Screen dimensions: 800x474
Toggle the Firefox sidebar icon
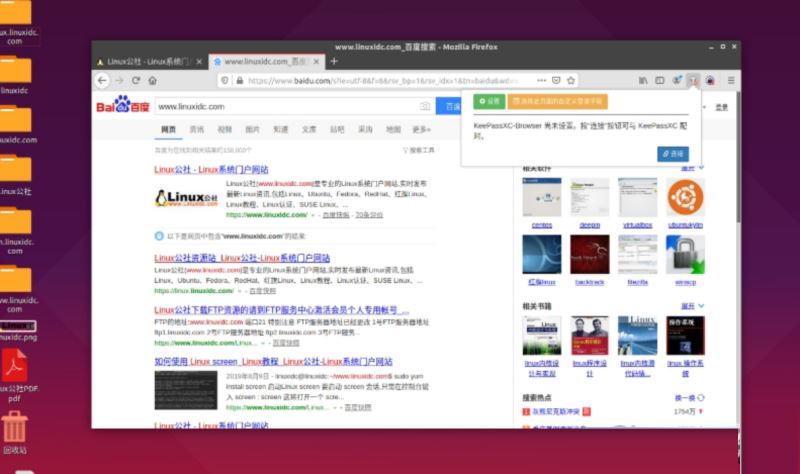[x=660, y=81]
